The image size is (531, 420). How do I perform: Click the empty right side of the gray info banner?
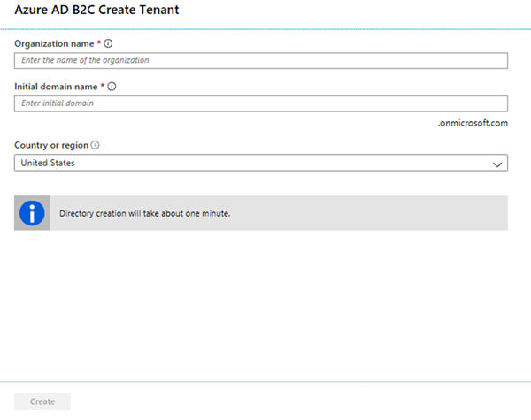[x=398, y=213]
